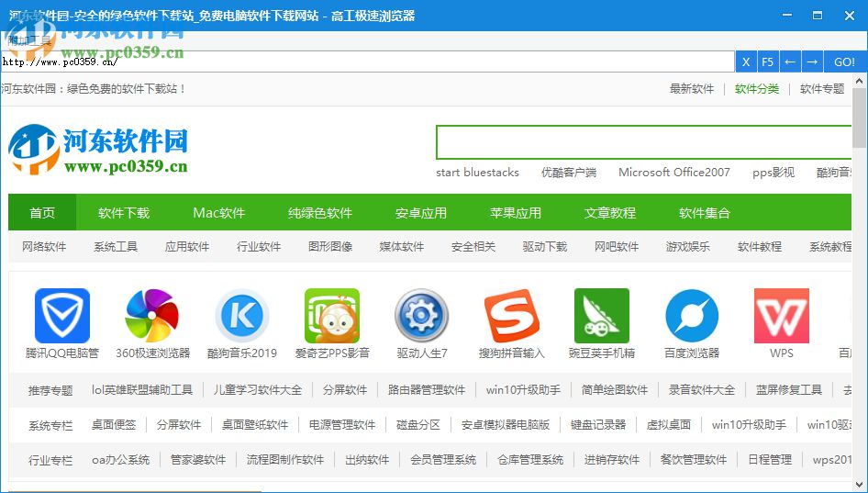Open 百度浏览器 icon
Image resolution: width=868 pixels, height=493 pixels.
tap(692, 316)
